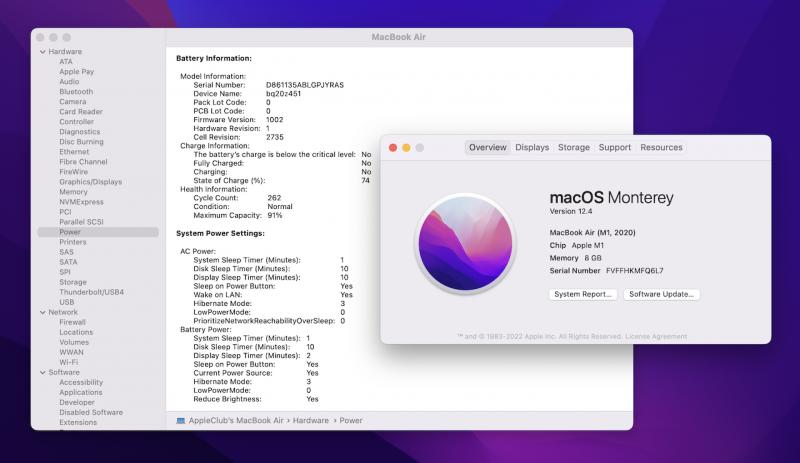Select Diagnostics in sidebar
This screenshot has height=463, width=800.
coord(80,132)
